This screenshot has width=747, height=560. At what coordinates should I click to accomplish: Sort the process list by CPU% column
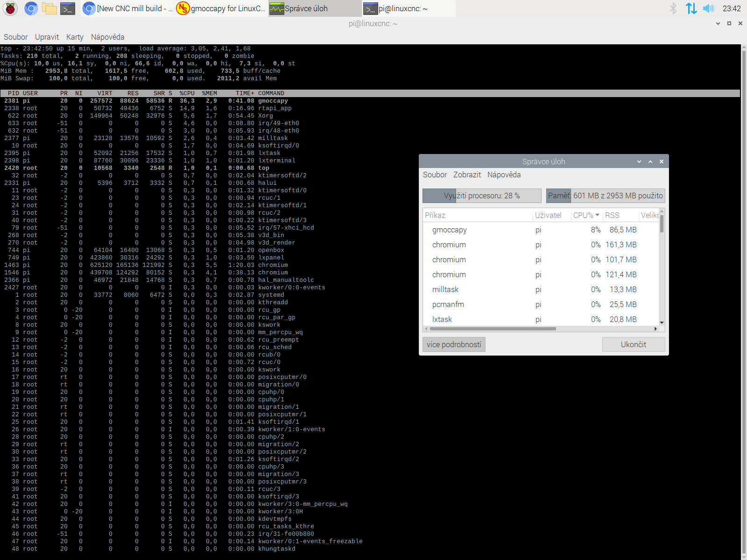click(585, 215)
